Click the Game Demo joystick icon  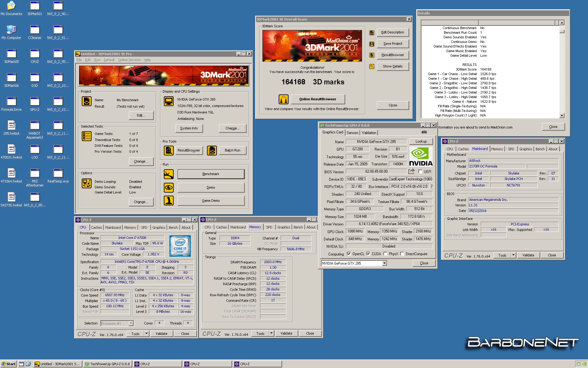(x=169, y=201)
